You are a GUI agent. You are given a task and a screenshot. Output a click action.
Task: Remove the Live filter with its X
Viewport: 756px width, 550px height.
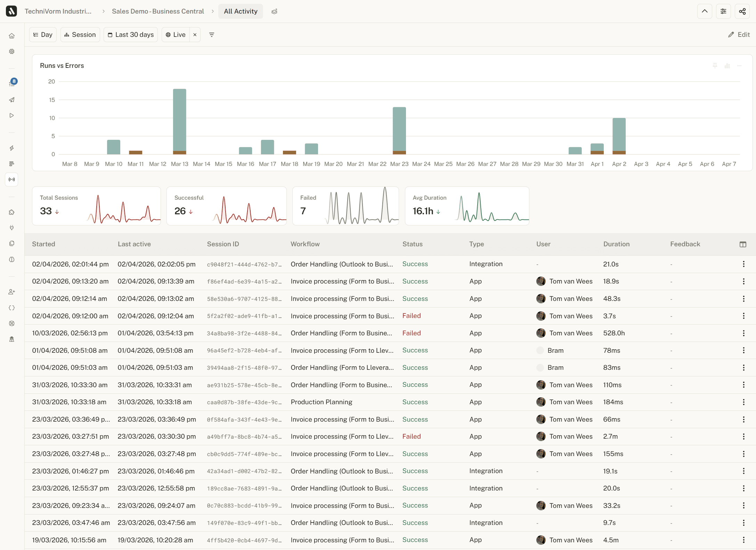click(195, 35)
